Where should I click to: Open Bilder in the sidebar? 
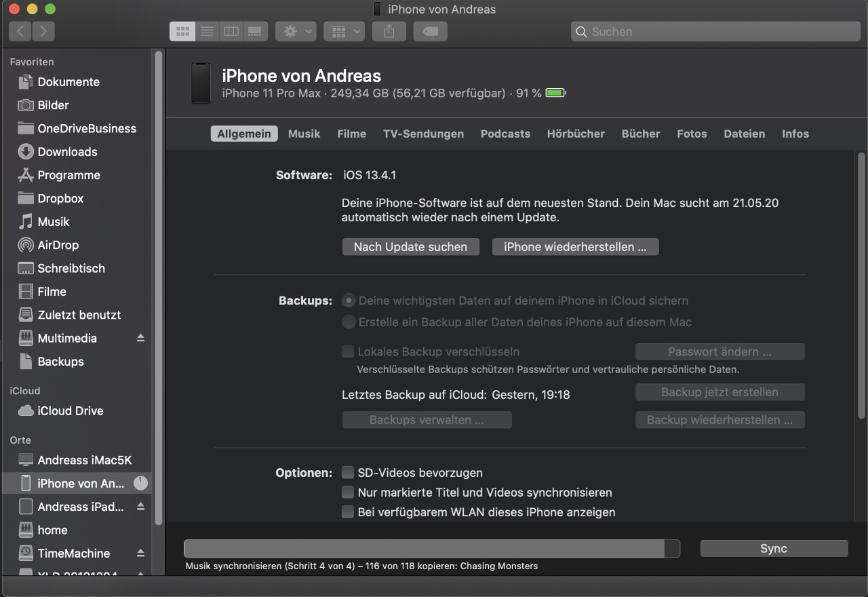coord(77,105)
